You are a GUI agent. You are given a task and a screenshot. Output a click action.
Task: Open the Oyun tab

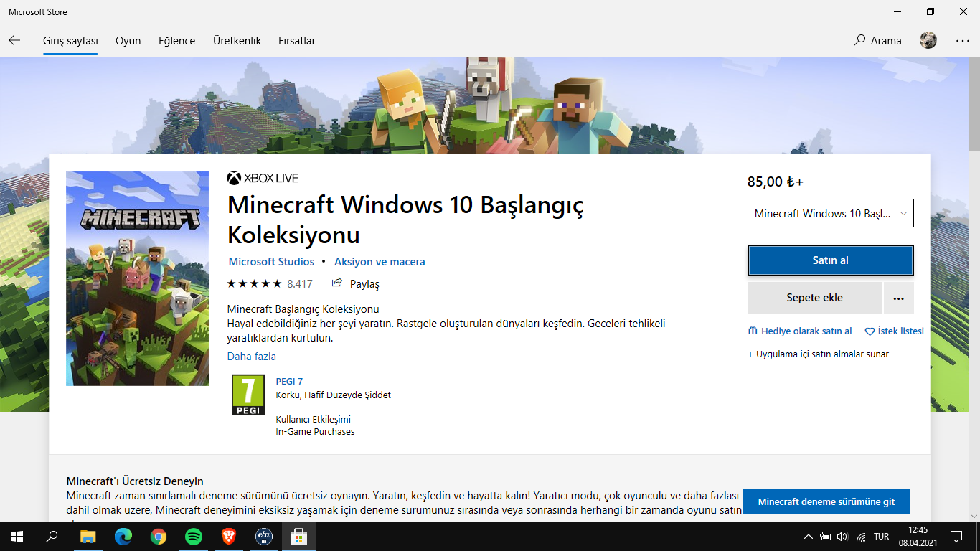pos(128,41)
